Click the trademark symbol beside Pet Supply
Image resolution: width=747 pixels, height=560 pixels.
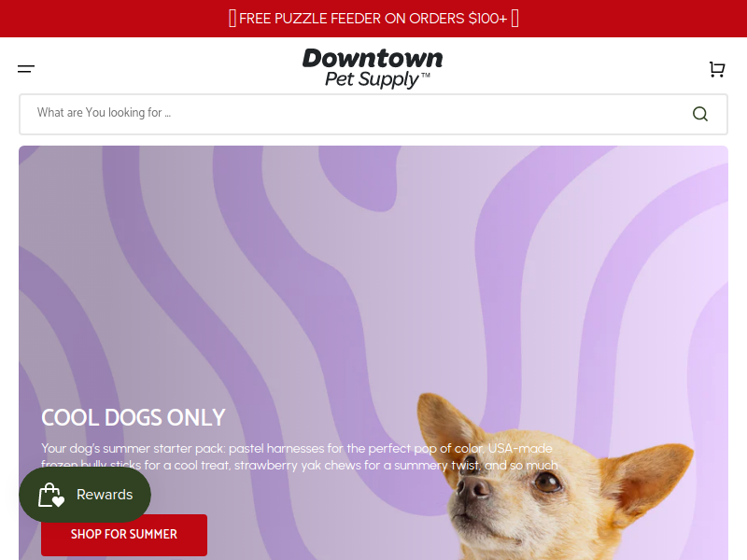[426, 76]
